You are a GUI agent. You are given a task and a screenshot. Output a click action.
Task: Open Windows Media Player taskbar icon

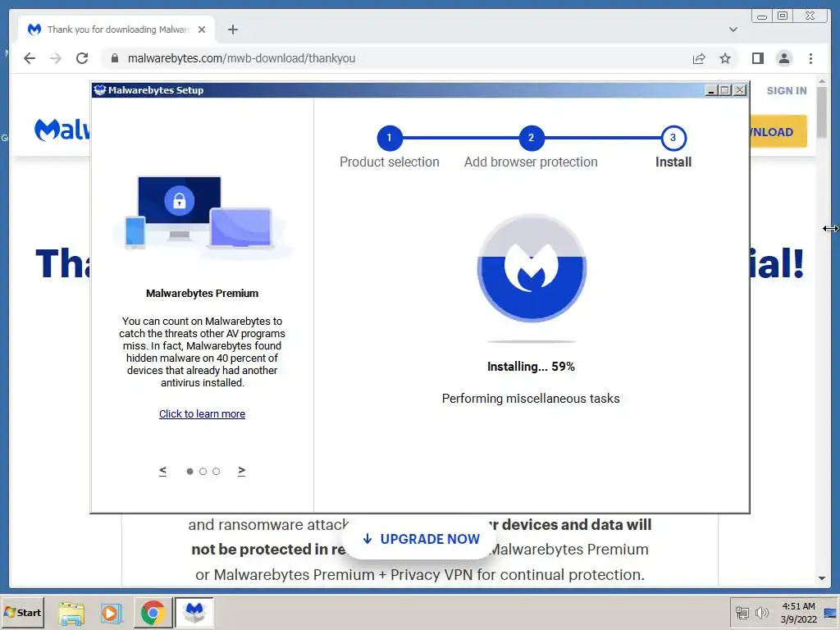[x=112, y=613]
